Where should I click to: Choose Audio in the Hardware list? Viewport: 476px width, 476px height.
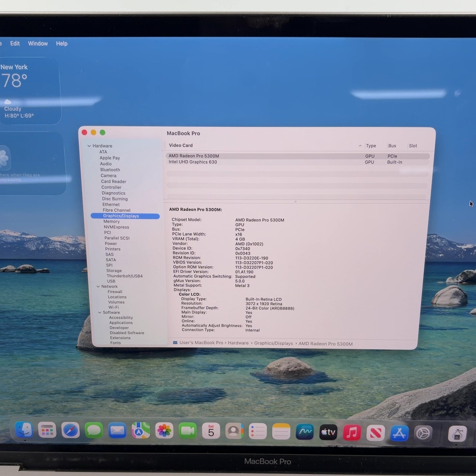[x=106, y=164]
